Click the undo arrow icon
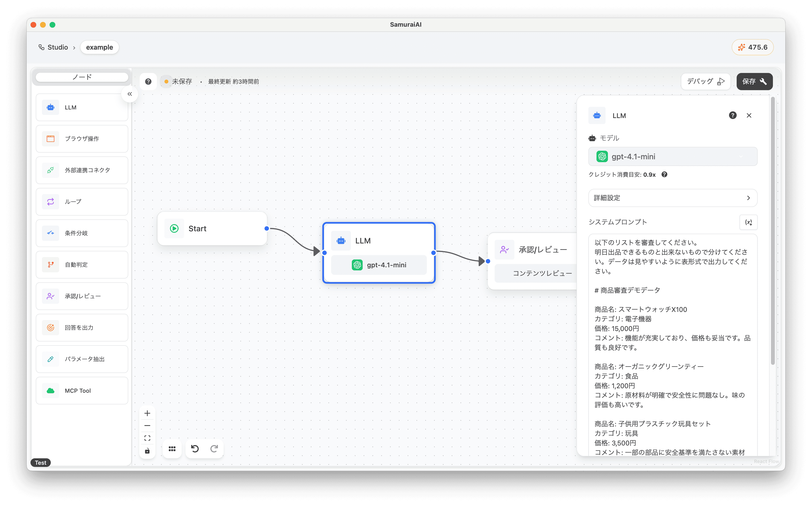812x506 pixels. pos(195,449)
